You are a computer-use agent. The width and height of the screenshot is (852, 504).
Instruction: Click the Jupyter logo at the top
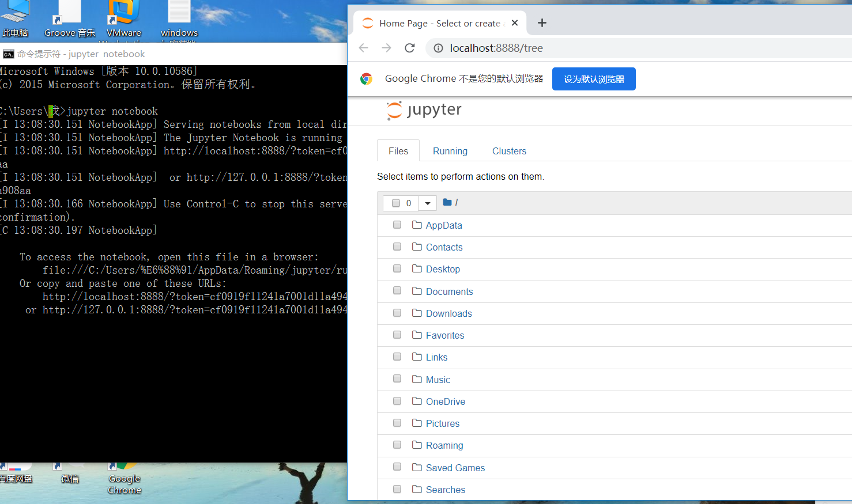(x=424, y=110)
